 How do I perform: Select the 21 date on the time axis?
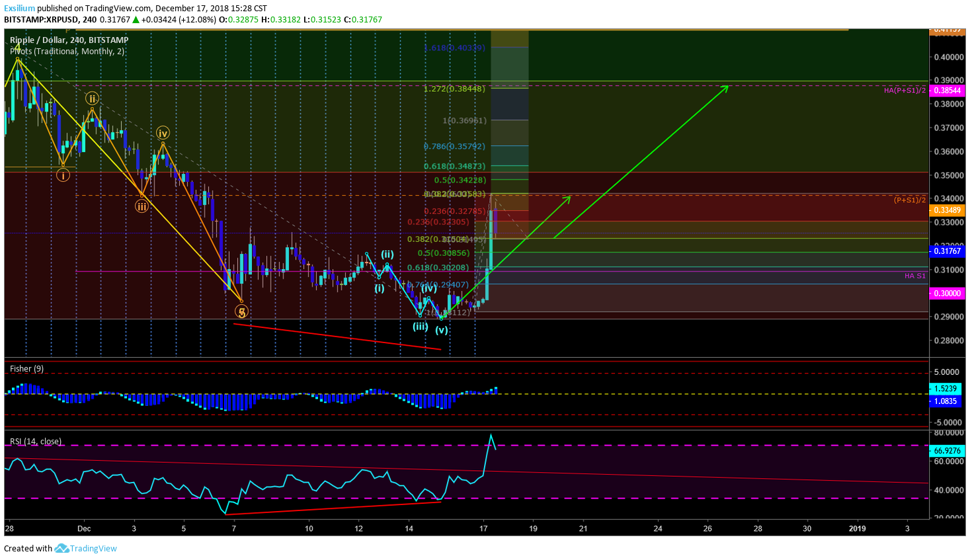pyautogui.click(x=583, y=528)
